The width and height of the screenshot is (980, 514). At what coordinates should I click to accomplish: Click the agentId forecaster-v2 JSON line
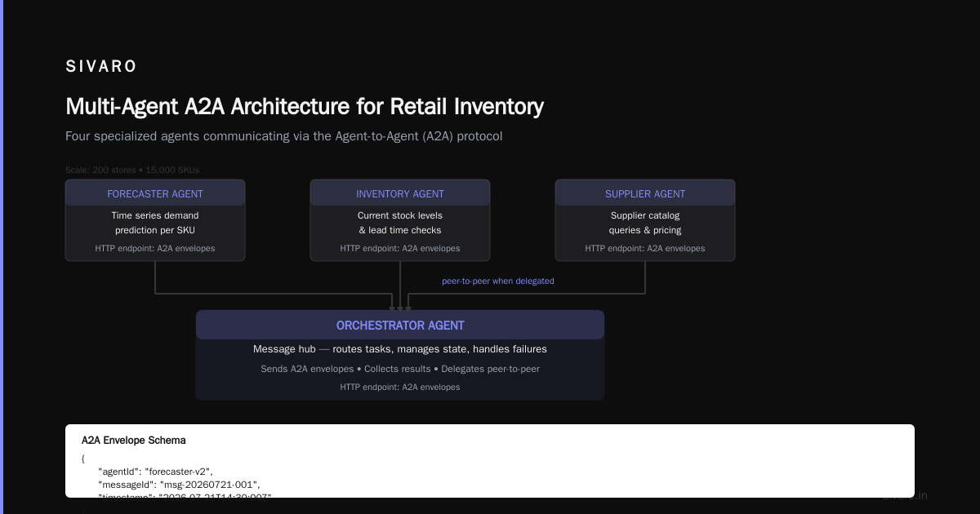pos(155,472)
